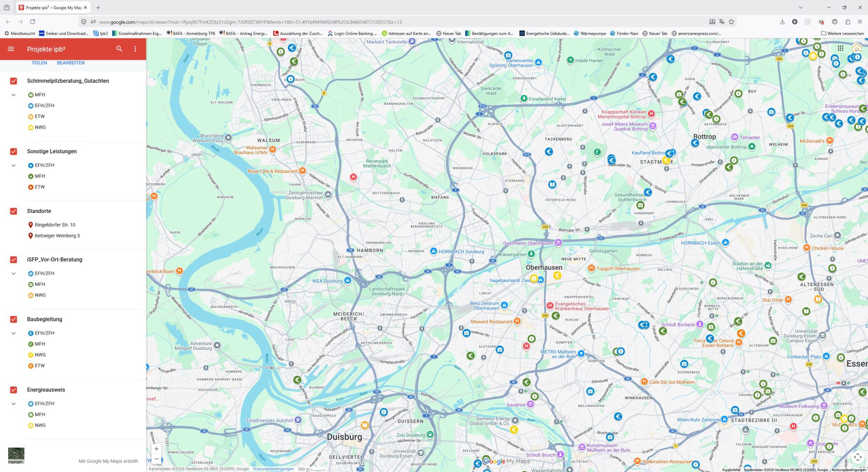Click the Rheinfähre Walsum-Orsoy ferry marker

(x=229, y=138)
